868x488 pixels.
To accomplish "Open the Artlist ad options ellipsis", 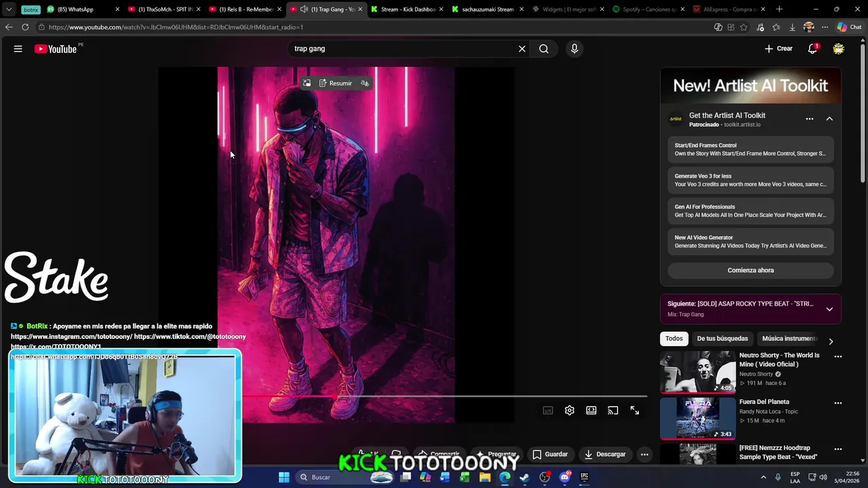I will coord(810,119).
